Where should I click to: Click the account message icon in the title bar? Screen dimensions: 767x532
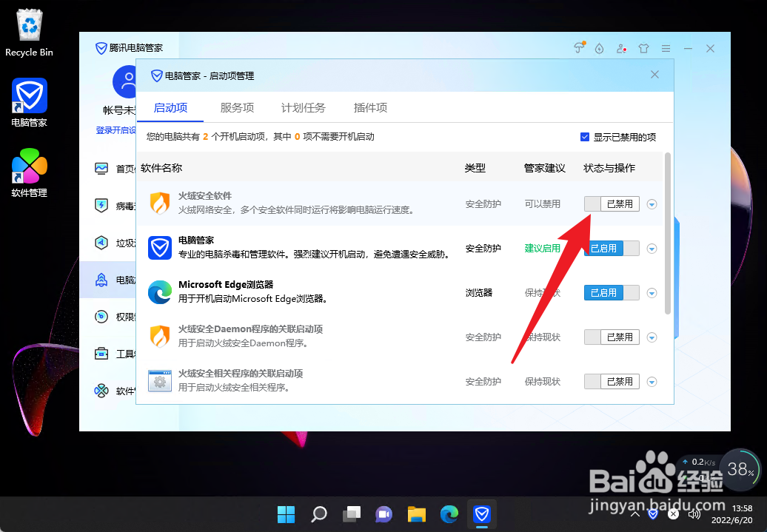(621, 48)
